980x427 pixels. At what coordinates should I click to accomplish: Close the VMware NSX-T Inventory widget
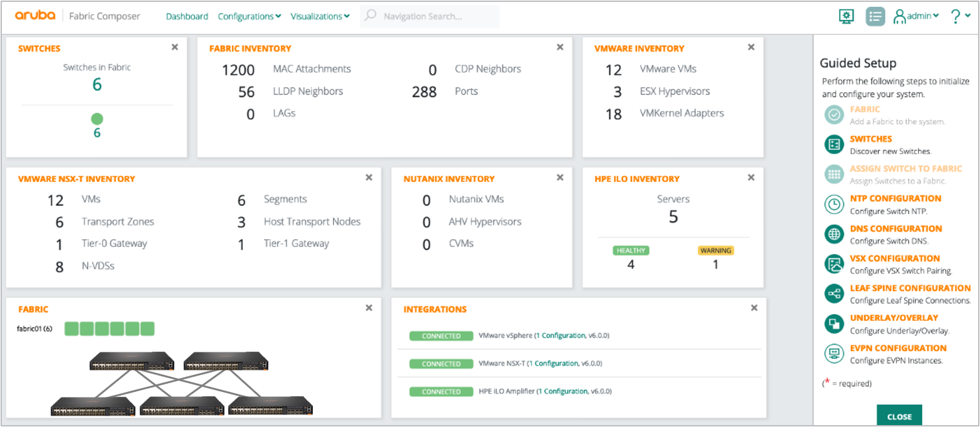tap(369, 177)
